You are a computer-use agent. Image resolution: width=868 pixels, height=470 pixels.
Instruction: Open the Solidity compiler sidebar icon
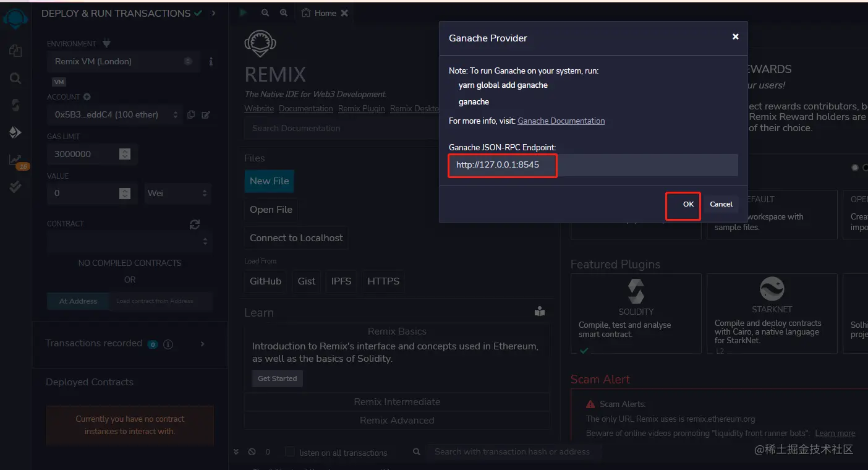click(x=15, y=105)
